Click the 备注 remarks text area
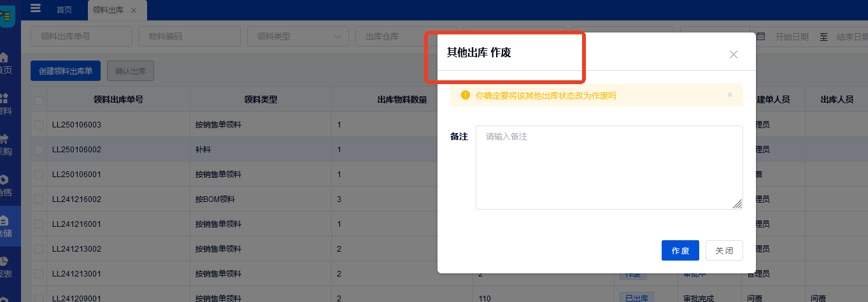The height and width of the screenshot is (302, 868). (608, 167)
